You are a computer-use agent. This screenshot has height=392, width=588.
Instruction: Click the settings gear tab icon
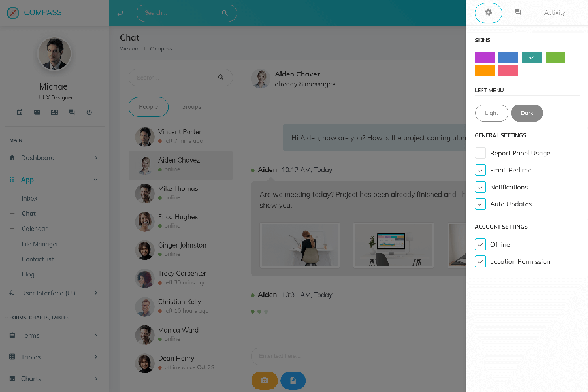(x=488, y=12)
